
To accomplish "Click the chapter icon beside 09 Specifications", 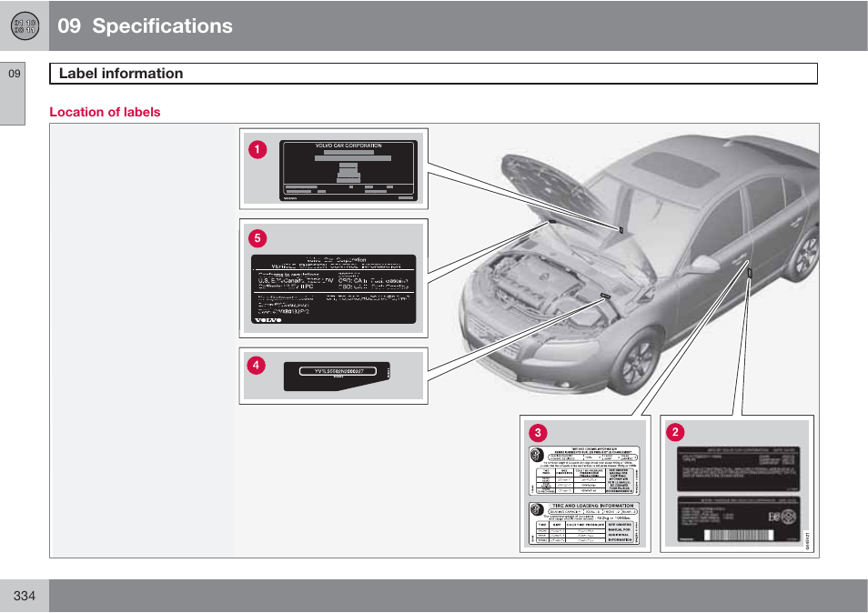I will point(25,26).
